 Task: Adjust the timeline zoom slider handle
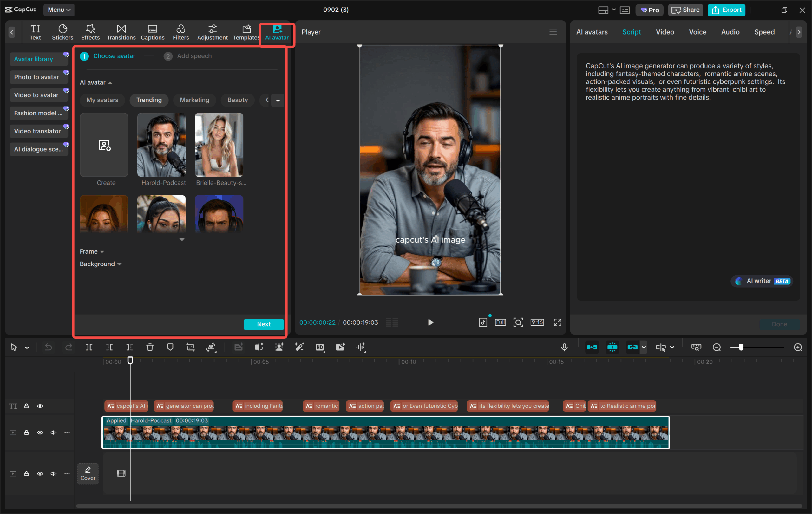click(x=741, y=347)
